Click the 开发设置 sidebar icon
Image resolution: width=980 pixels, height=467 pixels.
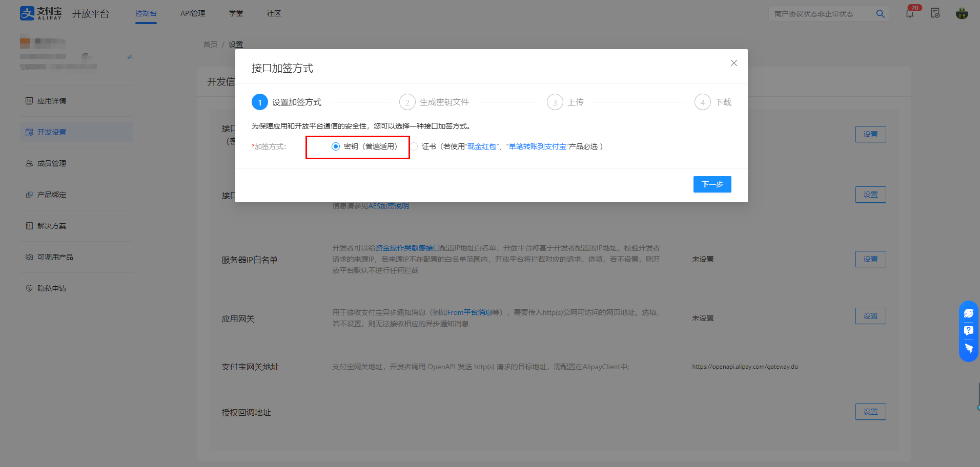pyautogui.click(x=29, y=132)
